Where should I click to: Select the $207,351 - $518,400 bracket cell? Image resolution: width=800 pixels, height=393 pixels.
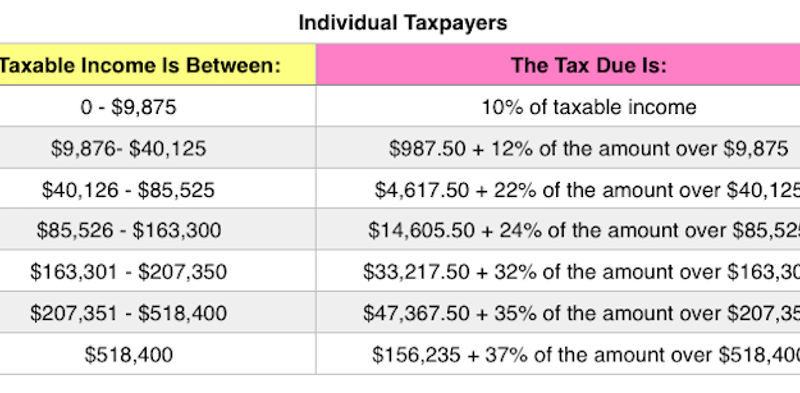[x=158, y=312]
